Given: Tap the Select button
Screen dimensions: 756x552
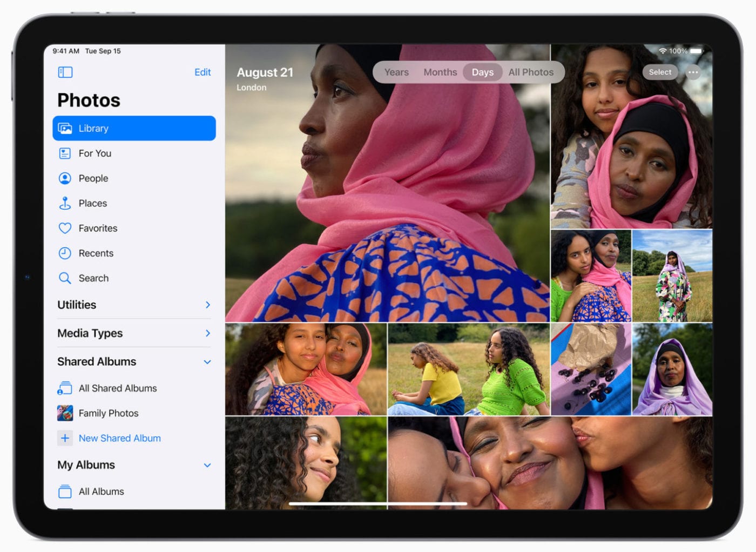Looking at the screenshot, I should 660,72.
